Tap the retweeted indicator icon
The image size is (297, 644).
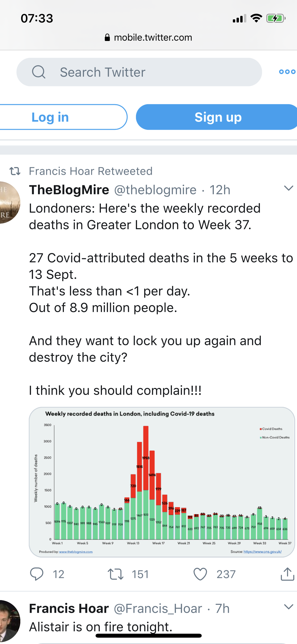pyautogui.click(x=15, y=171)
